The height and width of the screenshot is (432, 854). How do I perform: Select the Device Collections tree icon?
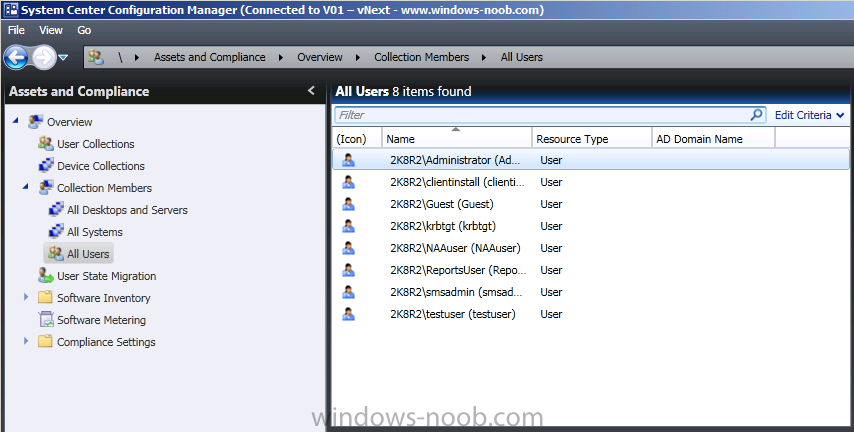coord(46,166)
